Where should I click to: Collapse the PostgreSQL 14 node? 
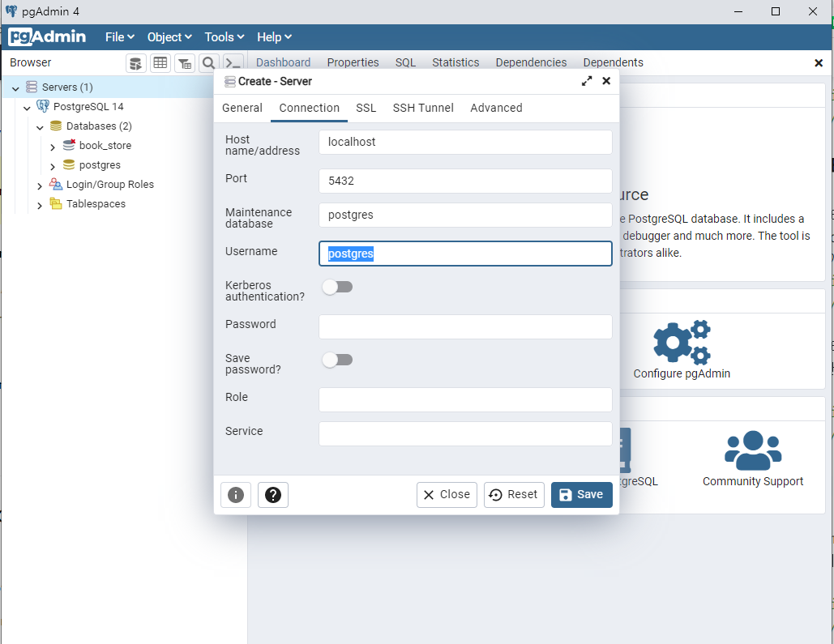pyautogui.click(x=27, y=108)
